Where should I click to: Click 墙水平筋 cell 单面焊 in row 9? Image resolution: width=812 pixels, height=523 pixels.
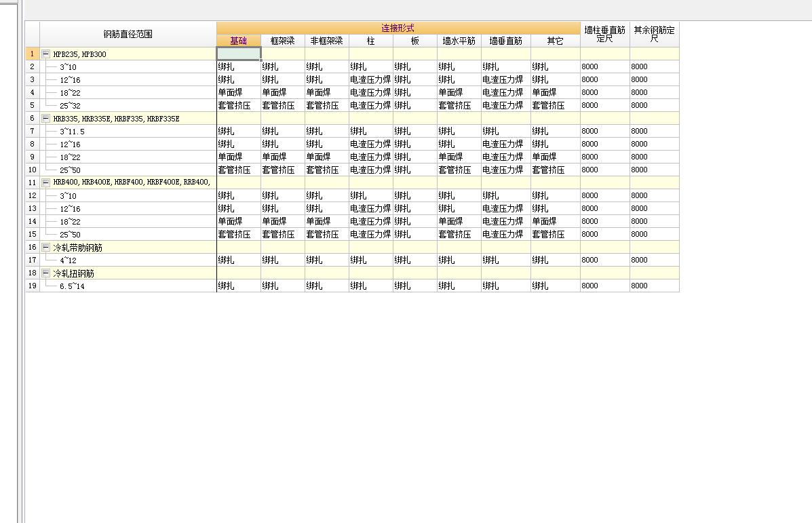[459, 157]
